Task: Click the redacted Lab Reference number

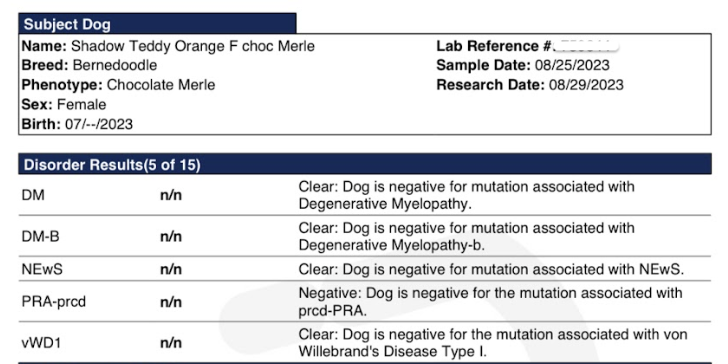Action: (587, 46)
